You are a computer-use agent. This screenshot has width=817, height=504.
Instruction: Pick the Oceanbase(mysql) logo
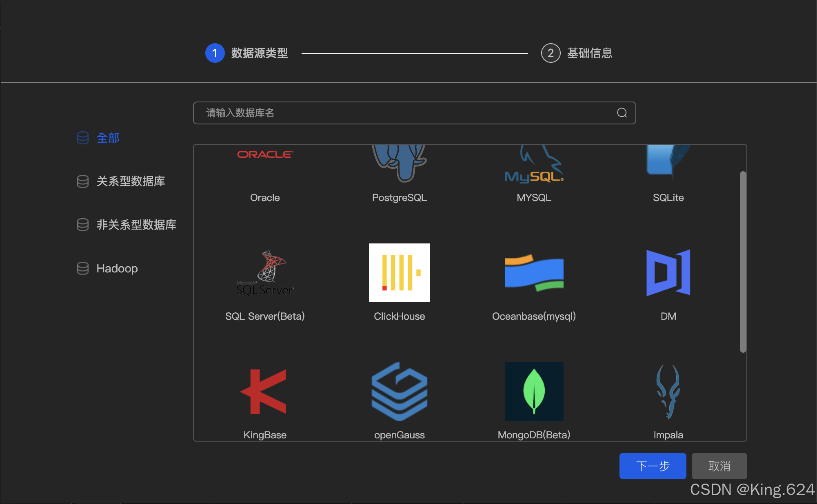[534, 273]
